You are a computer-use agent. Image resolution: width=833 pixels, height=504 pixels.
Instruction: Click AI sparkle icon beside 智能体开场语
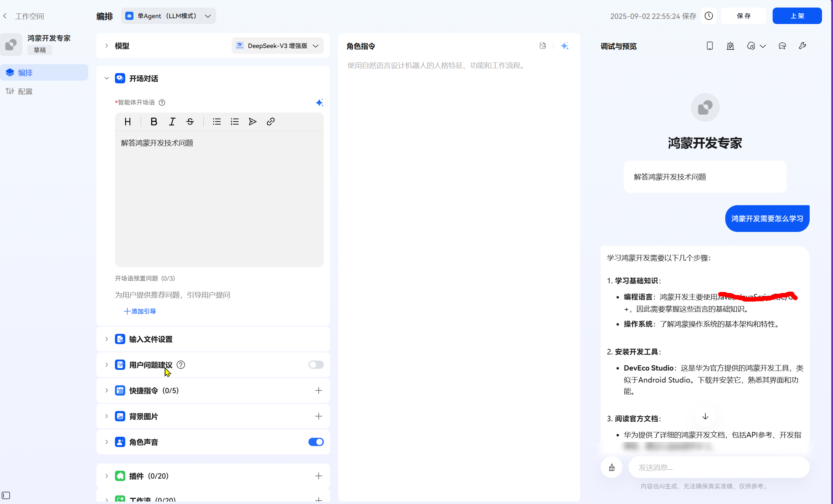[319, 103]
